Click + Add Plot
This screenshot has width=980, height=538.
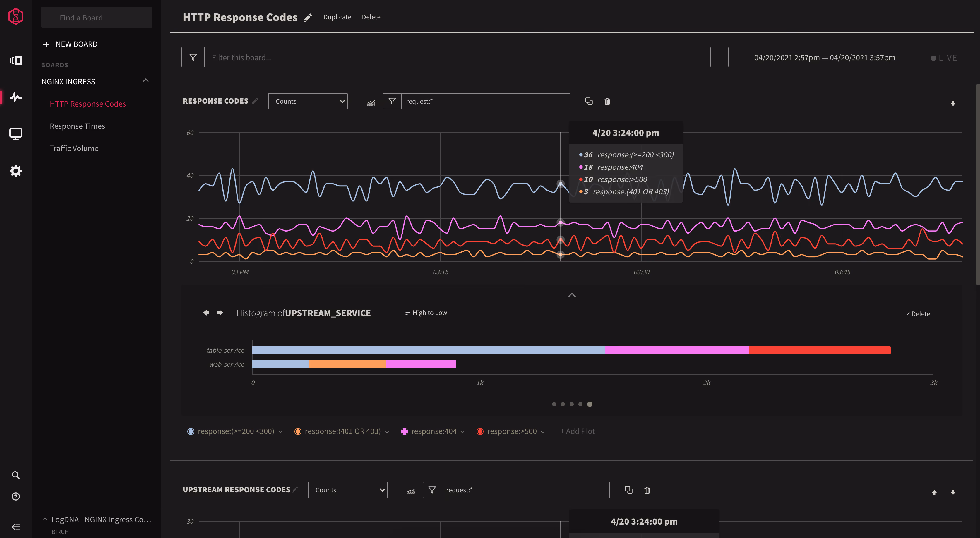(577, 431)
